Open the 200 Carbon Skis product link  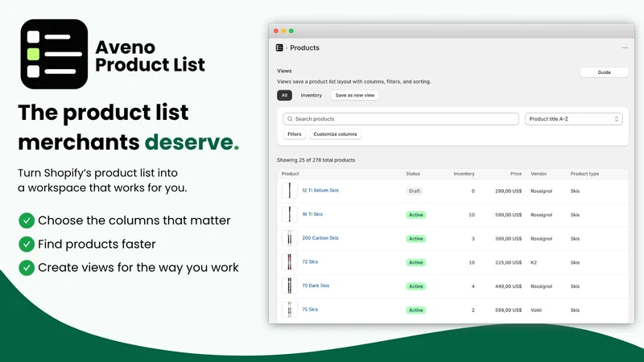pos(320,238)
